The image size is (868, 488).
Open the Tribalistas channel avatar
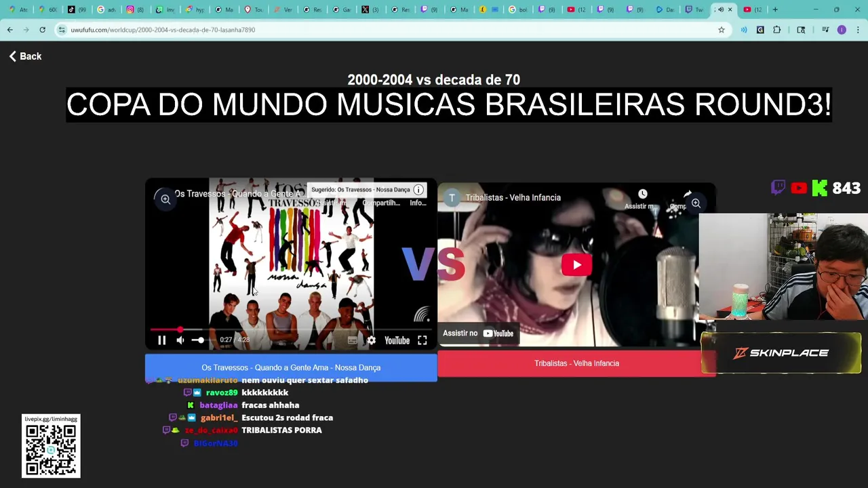point(452,197)
